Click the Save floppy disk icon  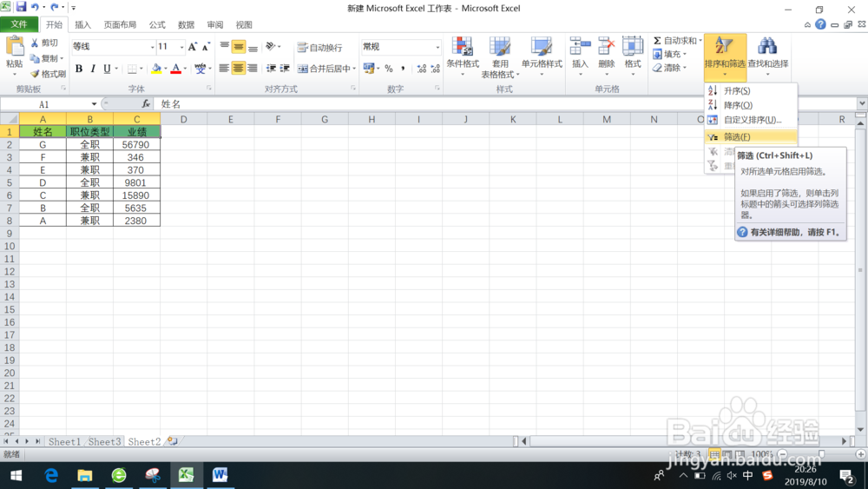(21, 7)
